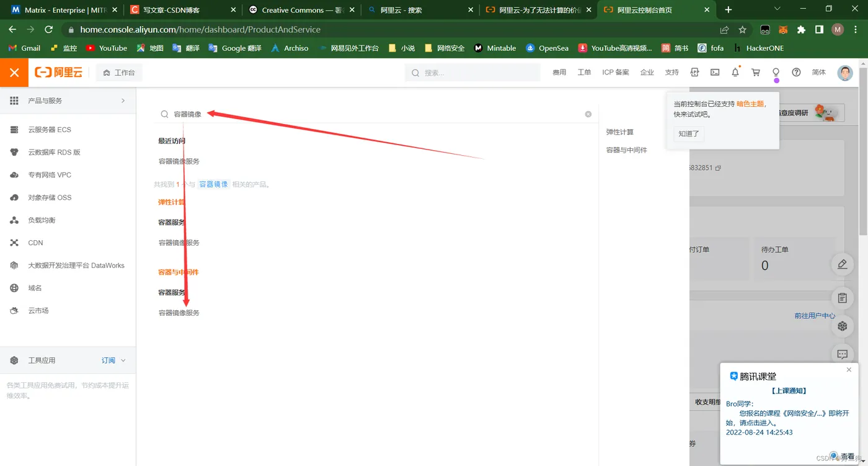
Task: Open Chrome extensions puzzle icon
Action: click(x=801, y=30)
